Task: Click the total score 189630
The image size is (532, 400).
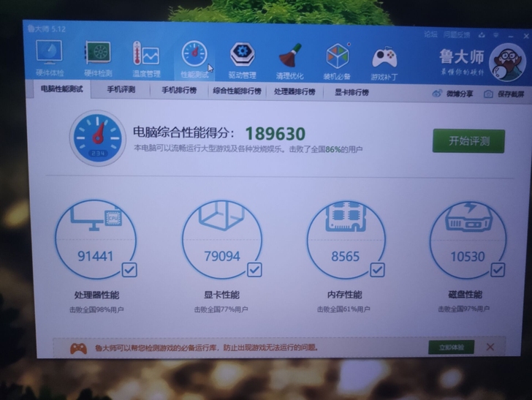Action: [275, 133]
